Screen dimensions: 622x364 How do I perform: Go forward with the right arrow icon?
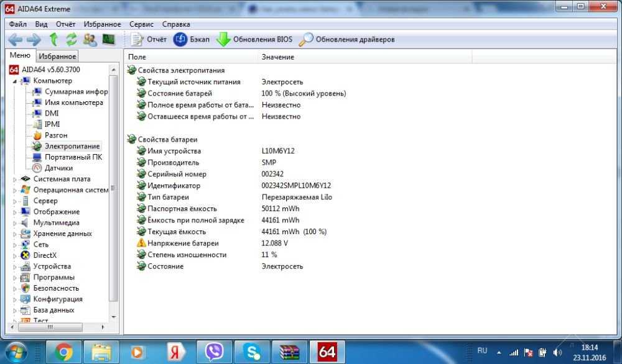pyautogui.click(x=34, y=39)
